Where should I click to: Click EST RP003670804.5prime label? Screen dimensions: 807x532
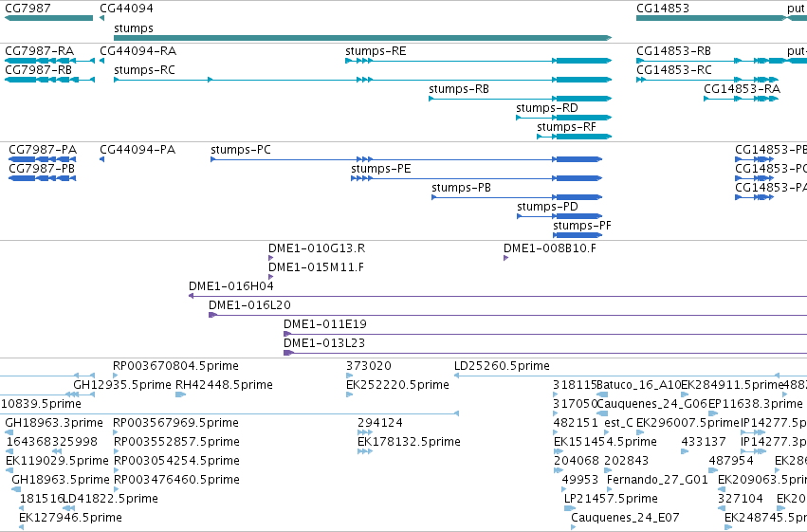pyautogui.click(x=175, y=366)
